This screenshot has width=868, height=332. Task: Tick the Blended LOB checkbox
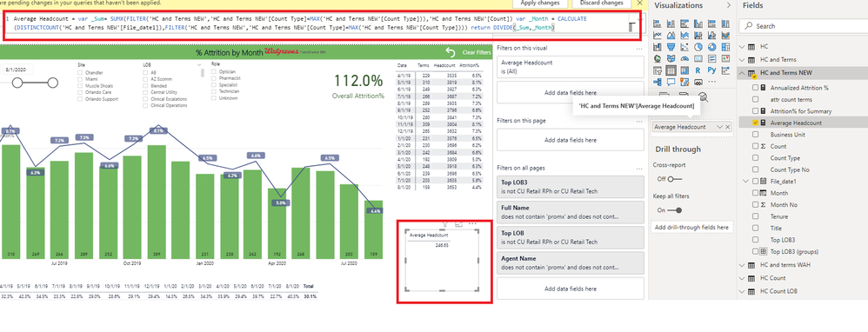tap(145, 86)
